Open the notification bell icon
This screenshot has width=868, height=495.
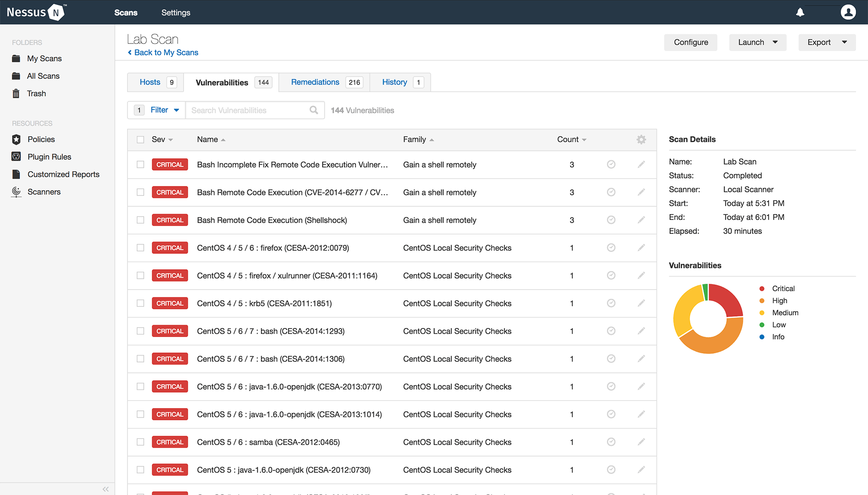pyautogui.click(x=800, y=13)
